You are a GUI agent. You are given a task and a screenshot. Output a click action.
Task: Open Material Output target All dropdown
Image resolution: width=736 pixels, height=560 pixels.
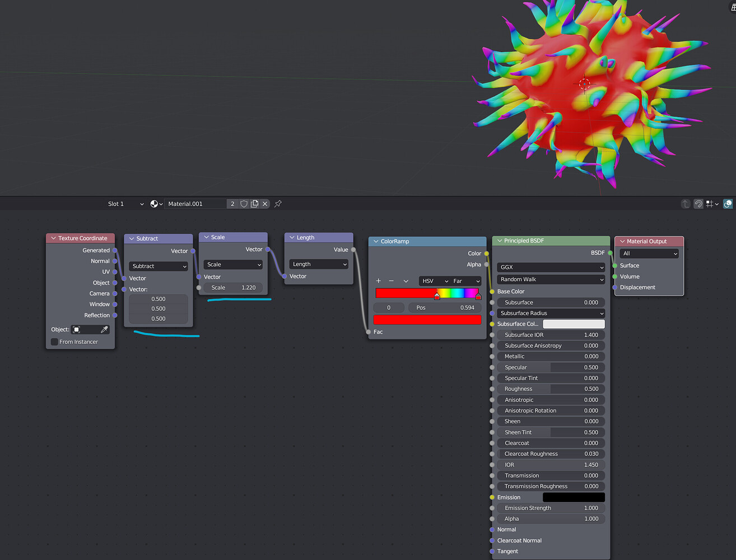click(649, 254)
